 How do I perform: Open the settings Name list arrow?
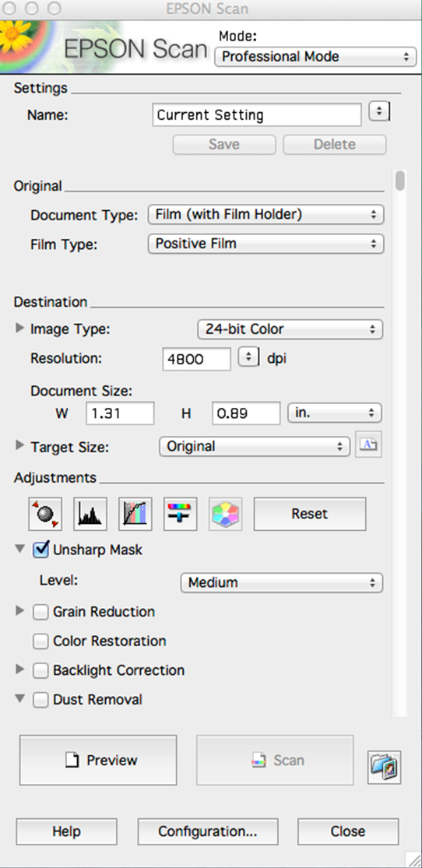click(x=379, y=111)
